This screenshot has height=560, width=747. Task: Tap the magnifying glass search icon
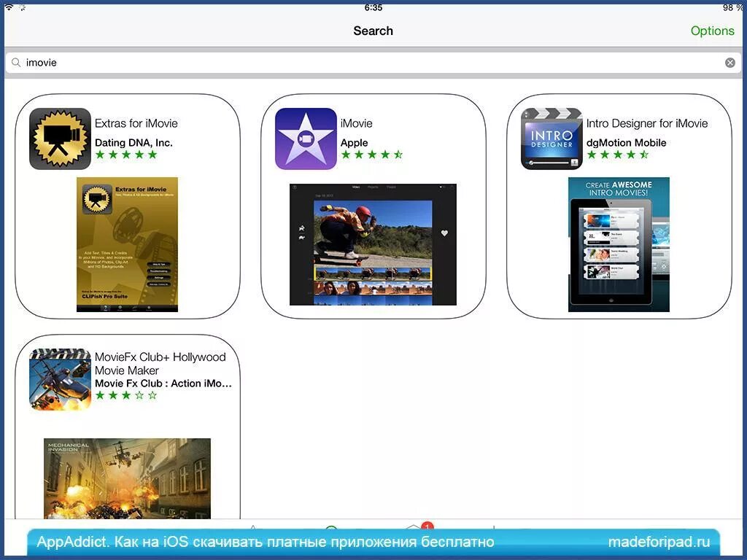coord(16,63)
